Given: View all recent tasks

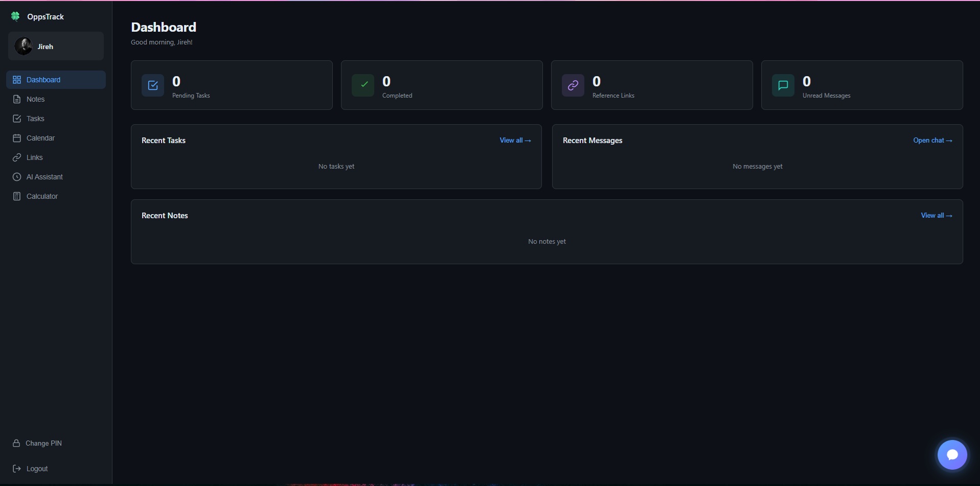Looking at the screenshot, I should coord(515,140).
